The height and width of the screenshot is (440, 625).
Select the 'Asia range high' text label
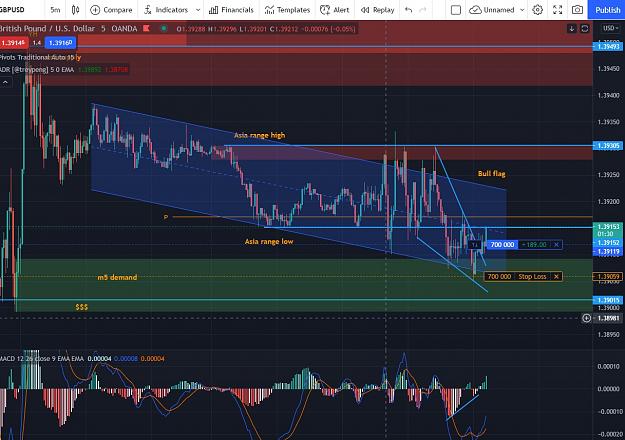coord(259,136)
